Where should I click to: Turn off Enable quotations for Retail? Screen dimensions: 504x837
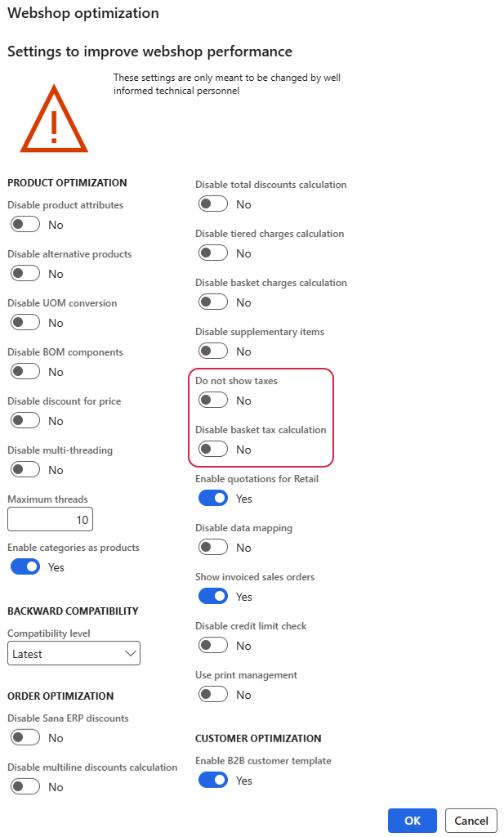click(x=213, y=498)
